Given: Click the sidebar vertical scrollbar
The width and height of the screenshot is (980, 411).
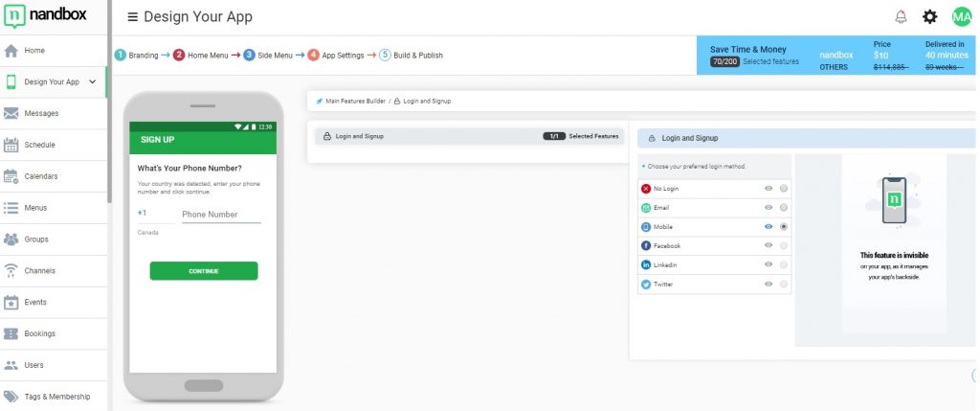Looking at the screenshot, I should coord(109,100).
